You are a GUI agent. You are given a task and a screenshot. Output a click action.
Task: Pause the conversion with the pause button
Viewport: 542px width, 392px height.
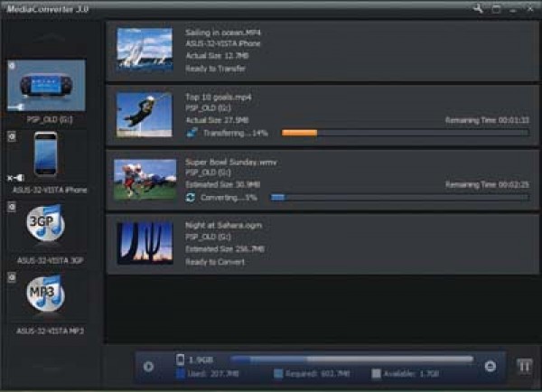pos(524,366)
